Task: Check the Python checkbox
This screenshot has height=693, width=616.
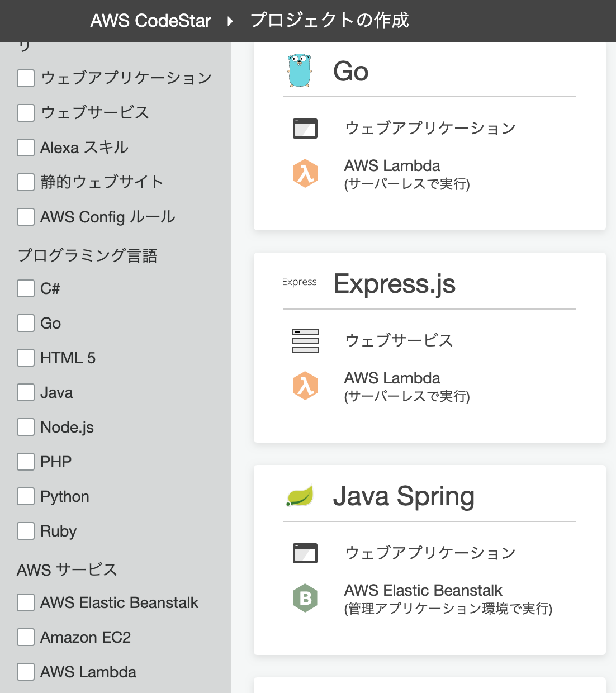Action: 26,496
